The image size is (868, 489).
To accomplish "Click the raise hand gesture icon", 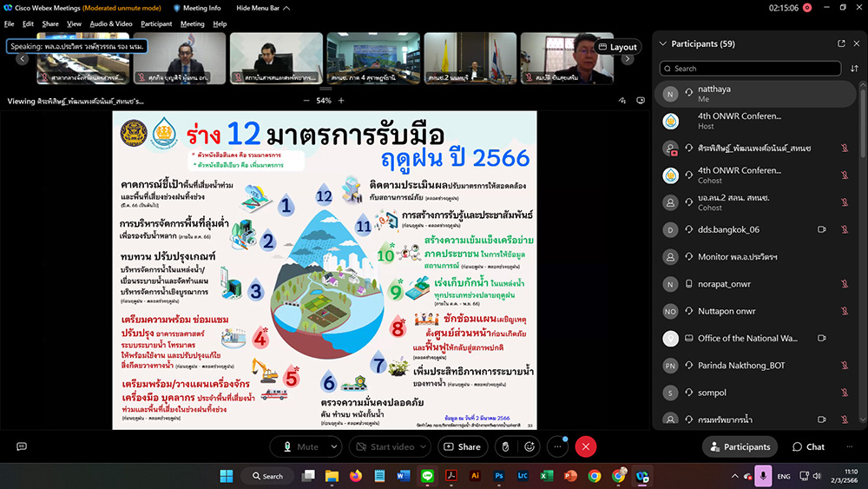I will [503, 446].
